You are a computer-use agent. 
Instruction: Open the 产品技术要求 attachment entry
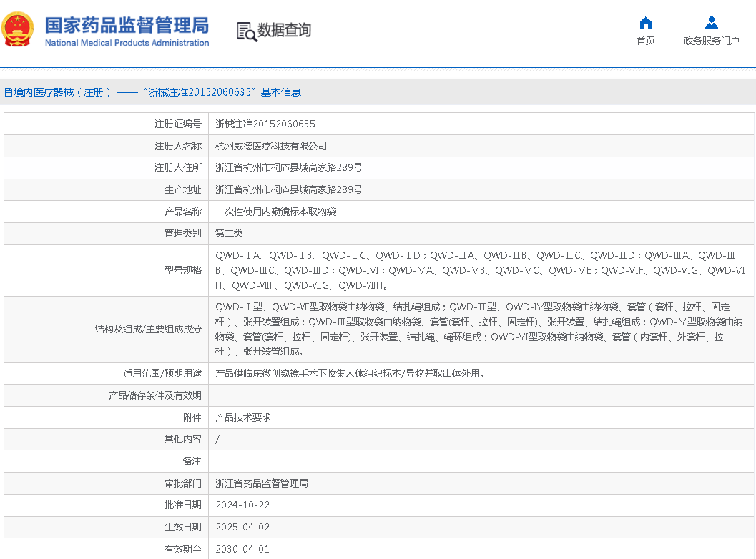[x=243, y=417]
